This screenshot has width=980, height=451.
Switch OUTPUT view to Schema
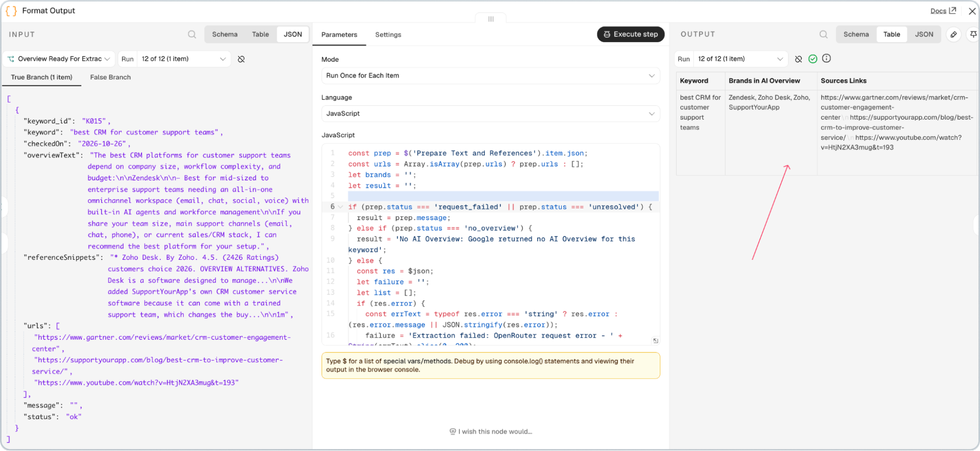856,34
